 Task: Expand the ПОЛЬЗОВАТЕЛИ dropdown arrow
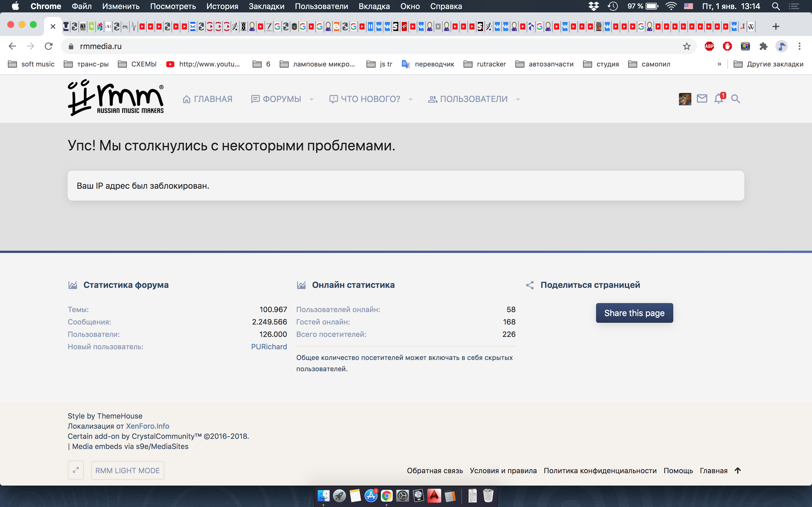pyautogui.click(x=518, y=99)
